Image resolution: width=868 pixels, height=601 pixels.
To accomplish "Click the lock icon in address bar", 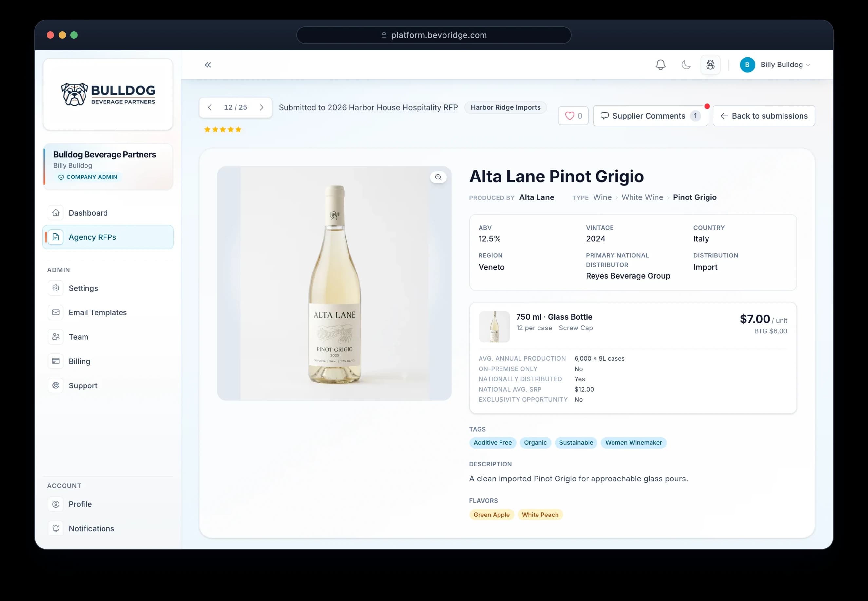I will 384,35.
